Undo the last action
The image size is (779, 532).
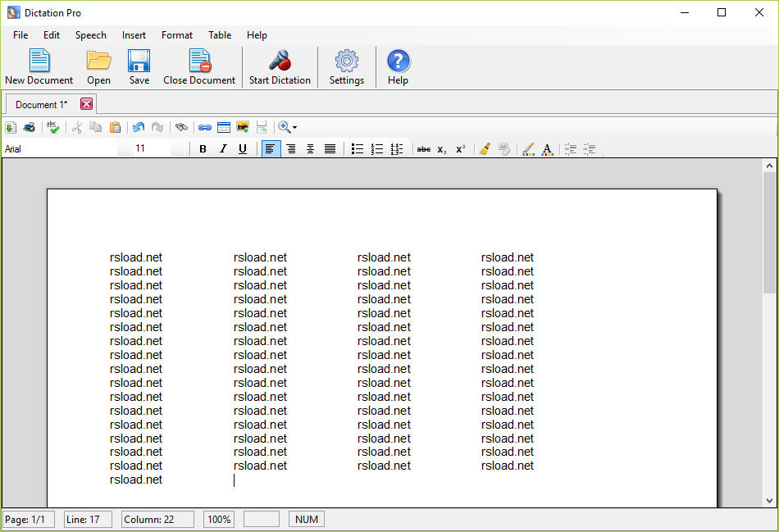(x=139, y=128)
